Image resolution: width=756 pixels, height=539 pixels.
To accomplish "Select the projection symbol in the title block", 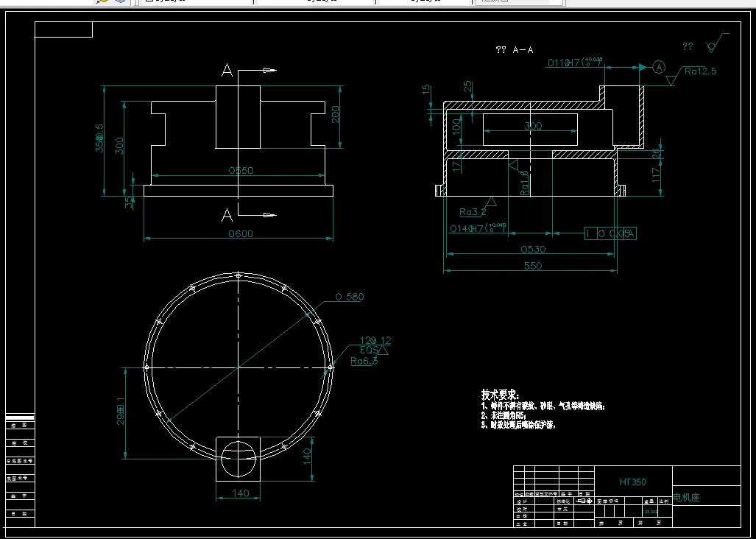I will click(x=584, y=501).
